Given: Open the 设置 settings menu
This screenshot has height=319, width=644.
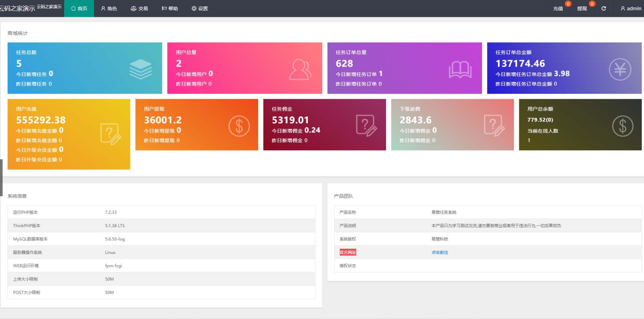Looking at the screenshot, I should (200, 8).
